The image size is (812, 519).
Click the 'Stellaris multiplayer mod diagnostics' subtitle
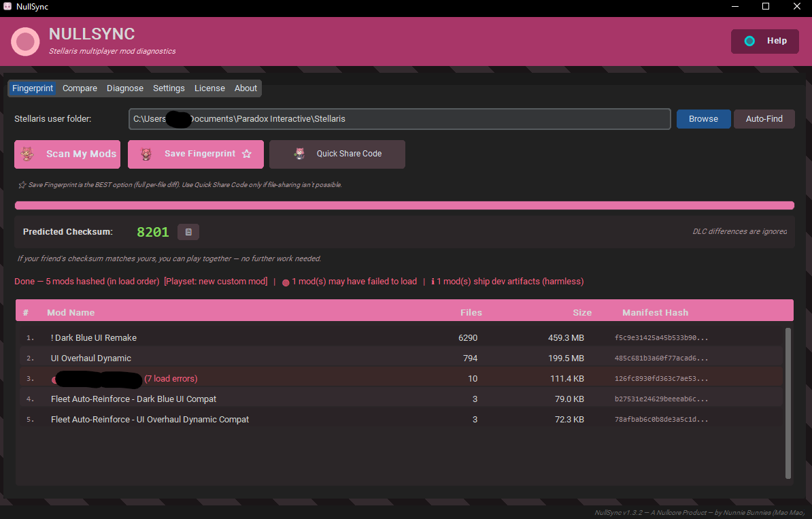[x=112, y=51]
